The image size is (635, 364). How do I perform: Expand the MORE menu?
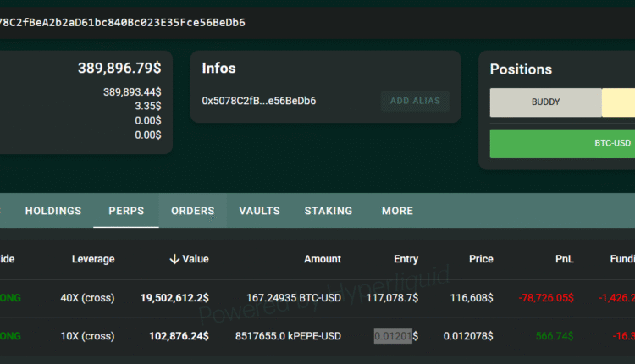tap(397, 211)
